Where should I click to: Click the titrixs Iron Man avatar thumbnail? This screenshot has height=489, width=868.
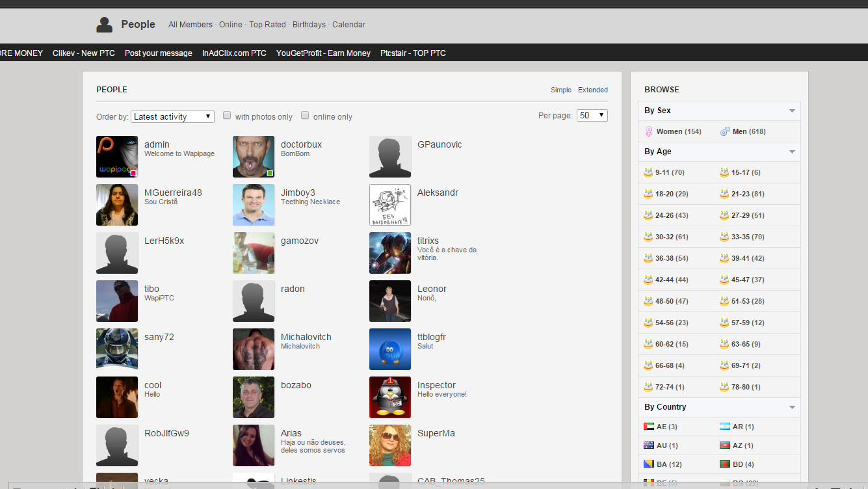tap(390, 253)
